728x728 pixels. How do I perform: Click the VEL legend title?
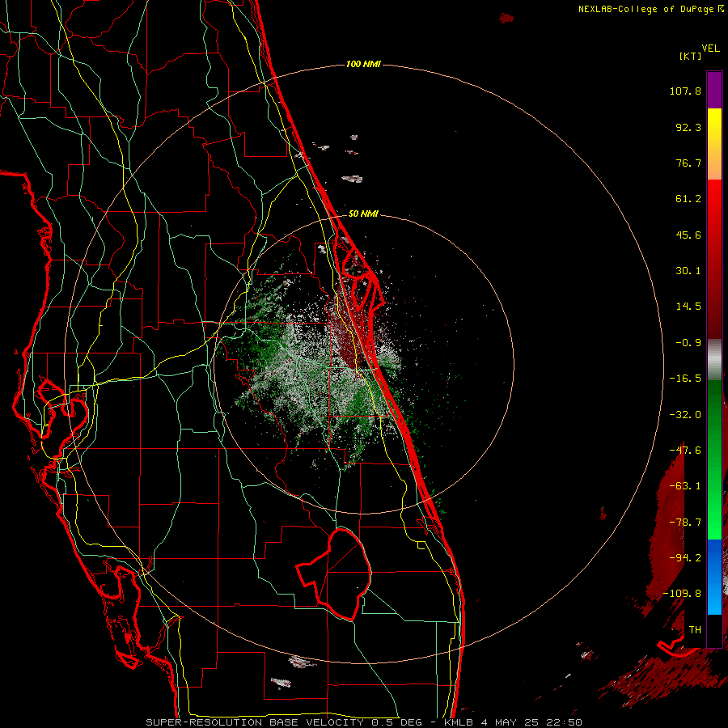(710, 49)
